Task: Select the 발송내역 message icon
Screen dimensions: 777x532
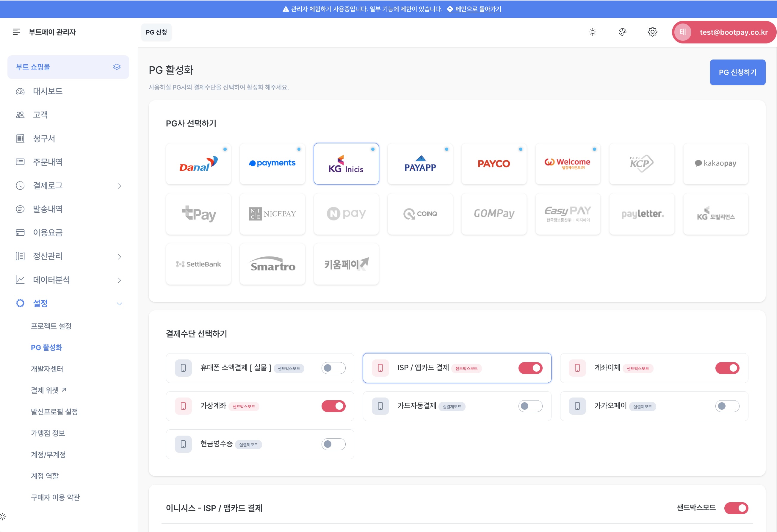Action: pyautogui.click(x=20, y=209)
